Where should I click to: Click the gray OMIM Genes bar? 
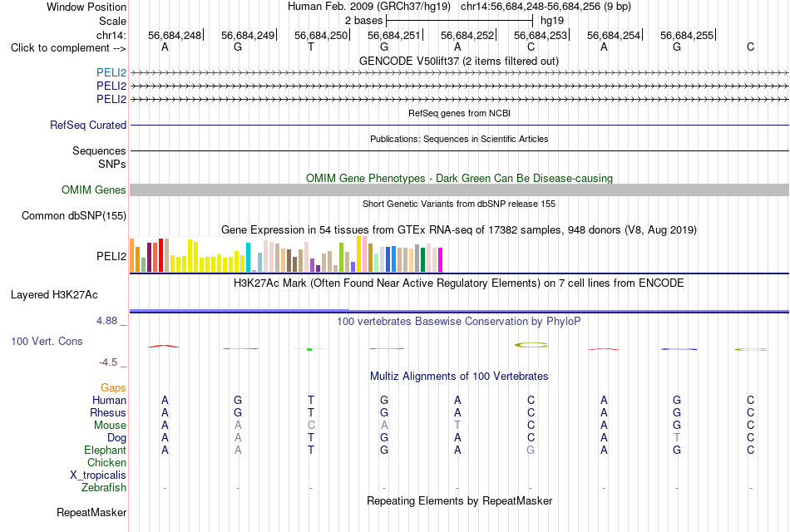pyautogui.click(x=459, y=190)
